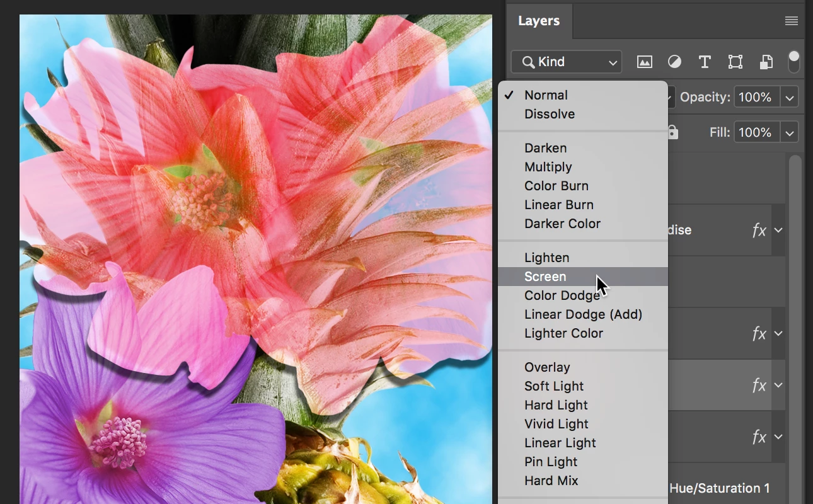Click the Opacity label
813x504 pixels.
(x=705, y=97)
